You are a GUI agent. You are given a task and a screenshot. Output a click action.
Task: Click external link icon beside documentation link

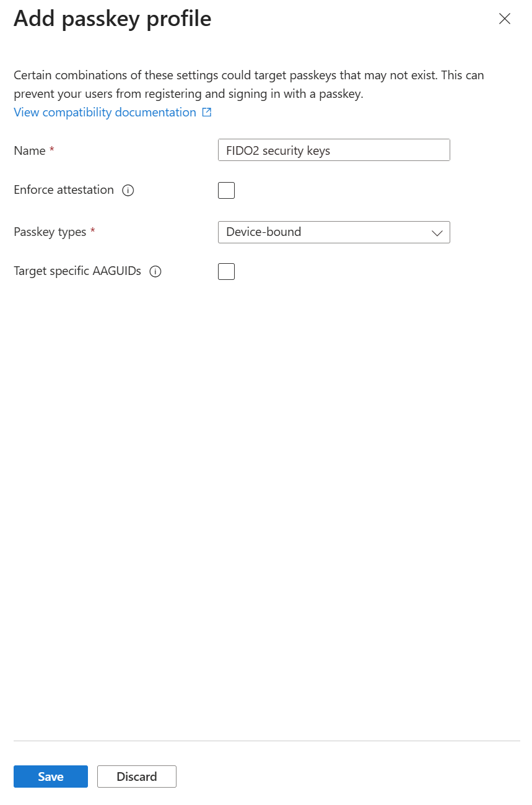tap(207, 112)
